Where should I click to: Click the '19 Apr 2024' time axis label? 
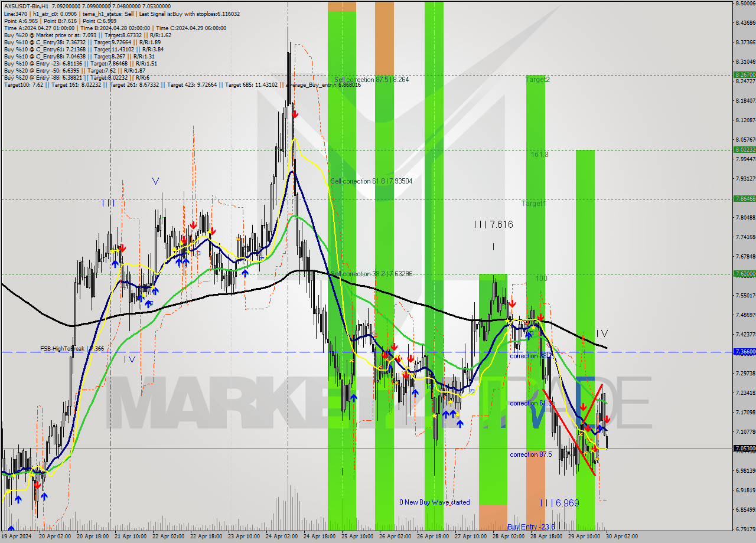pos(17,537)
